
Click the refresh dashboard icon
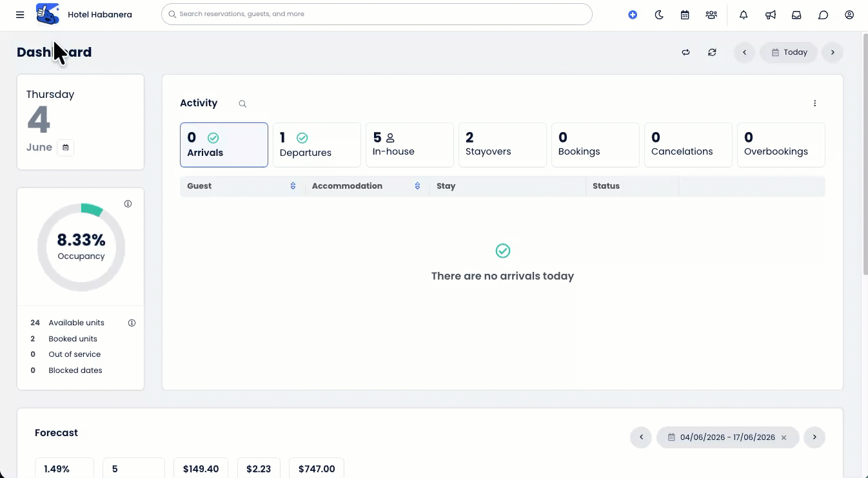(x=712, y=52)
